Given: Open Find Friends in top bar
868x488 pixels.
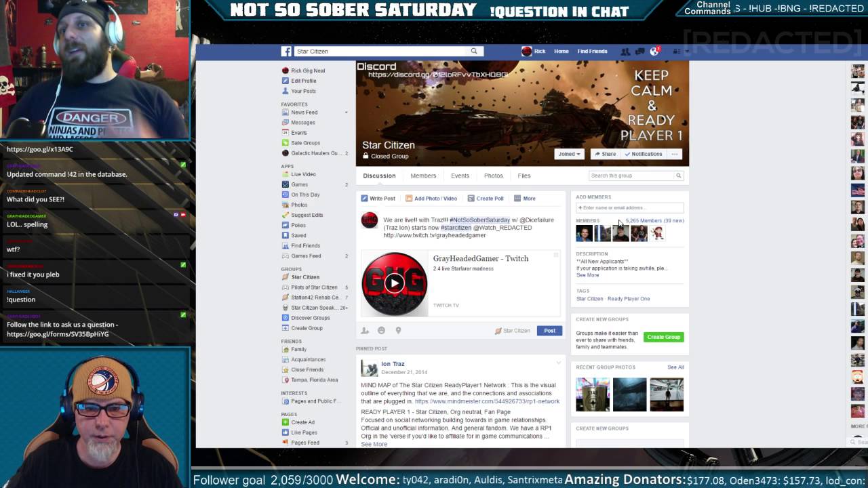Looking at the screenshot, I should (593, 52).
